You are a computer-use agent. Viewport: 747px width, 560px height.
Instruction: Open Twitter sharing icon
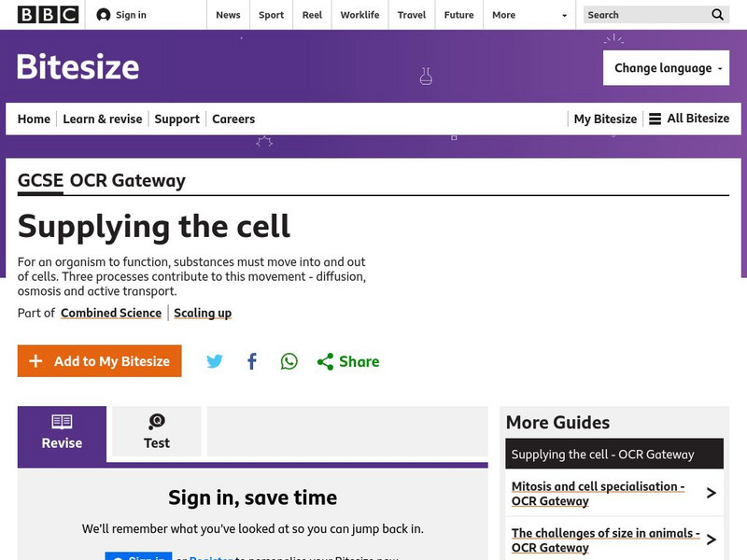pyautogui.click(x=215, y=360)
